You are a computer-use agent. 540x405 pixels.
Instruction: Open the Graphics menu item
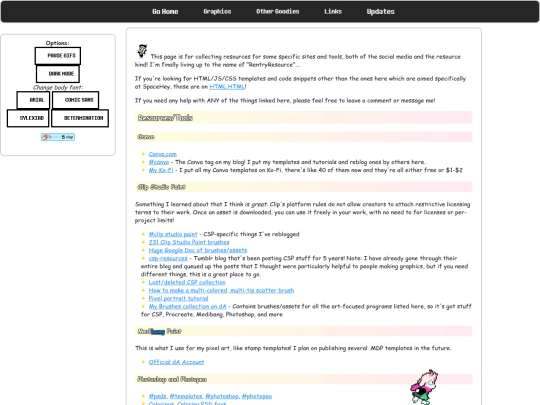click(x=217, y=11)
